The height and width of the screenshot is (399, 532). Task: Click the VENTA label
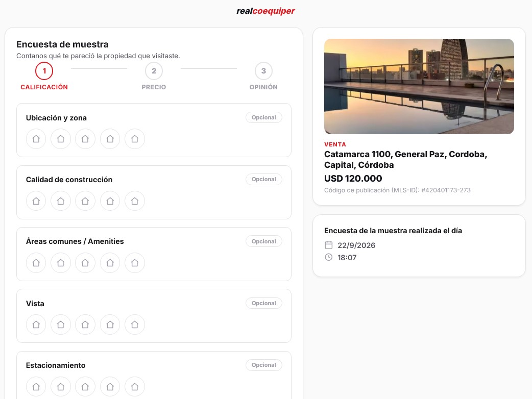(x=335, y=144)
